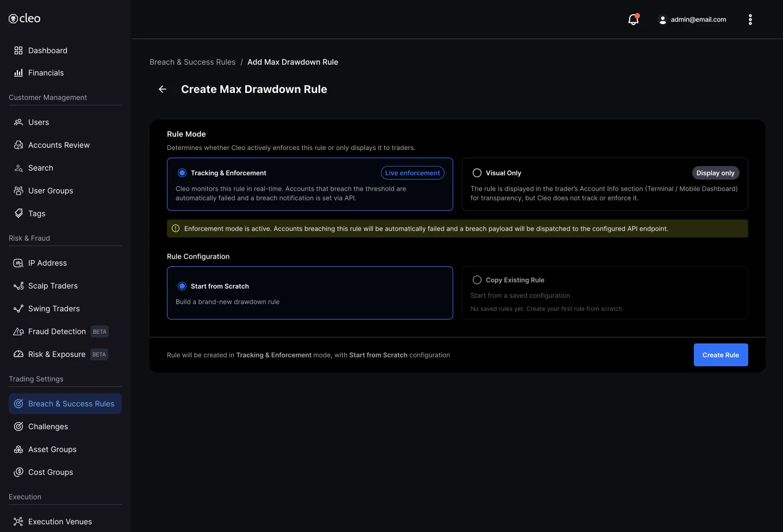Image resolution: width=783 pixels, height=532 pixels.
Task: Click the warning icon in enforcement banner
Action: coord(176,229)
